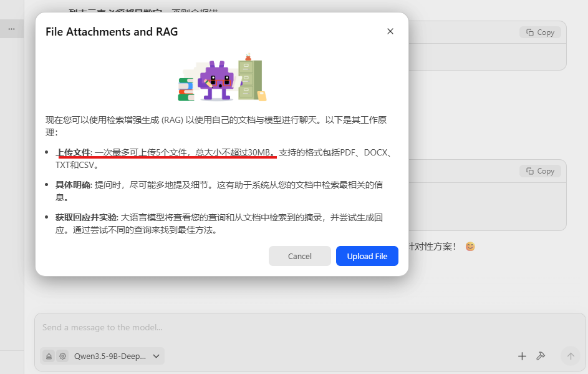Click the plus attachment icon
The height and width of the screenshot is (374, 588).
coord(522,356)
